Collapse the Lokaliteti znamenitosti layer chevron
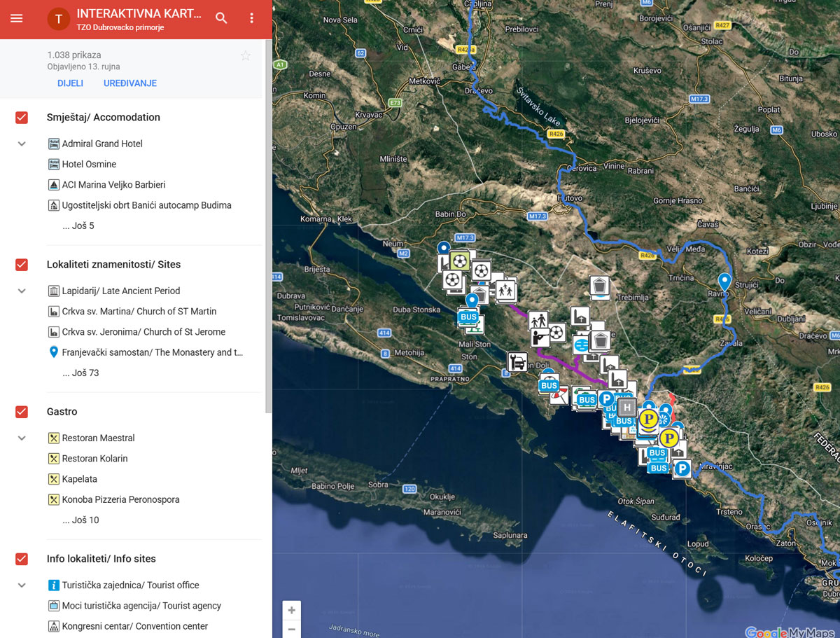 pyautogui.click(x=22, y=291)
